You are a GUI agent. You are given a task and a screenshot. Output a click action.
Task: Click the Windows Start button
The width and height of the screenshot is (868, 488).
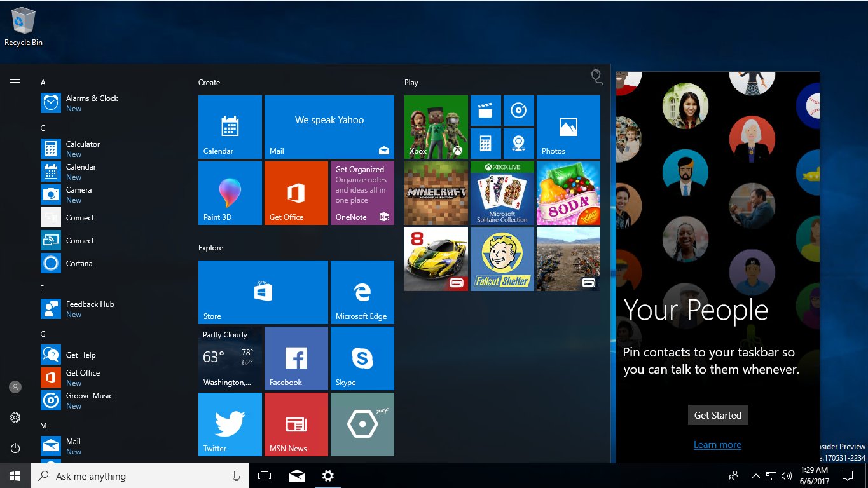pyautogui.click(x=15, y=475)
